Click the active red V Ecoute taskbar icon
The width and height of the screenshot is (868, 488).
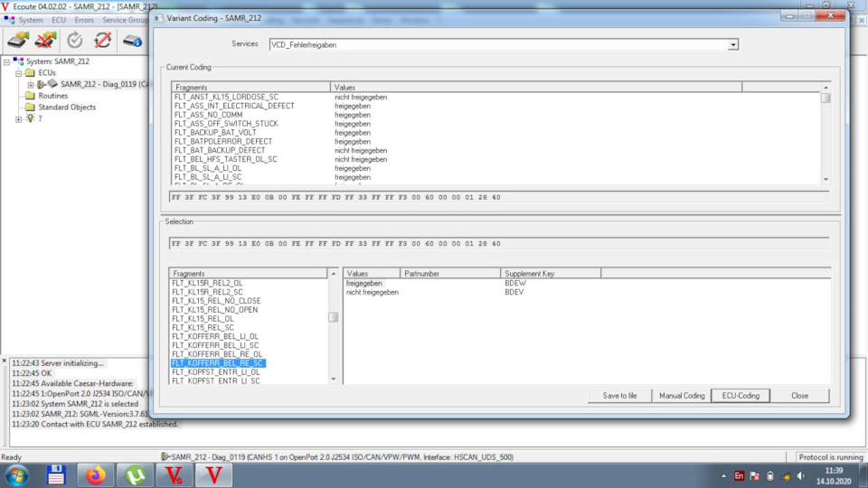213,475
